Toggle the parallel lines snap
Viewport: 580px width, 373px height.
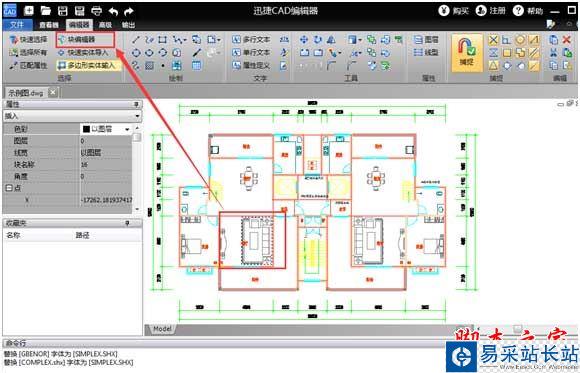click(x=533, y=53)
